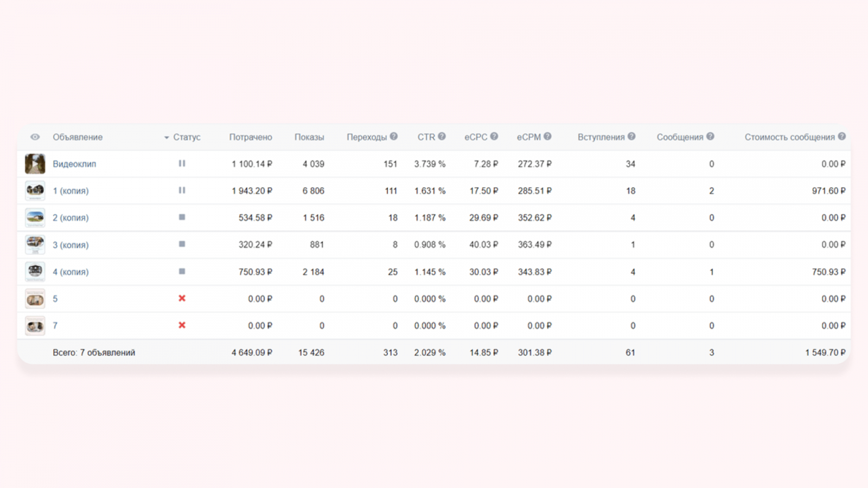This screenshot has width=868, height=488.
Task: Sort by the Статус column arrow
Action: [x=167, y=138]
